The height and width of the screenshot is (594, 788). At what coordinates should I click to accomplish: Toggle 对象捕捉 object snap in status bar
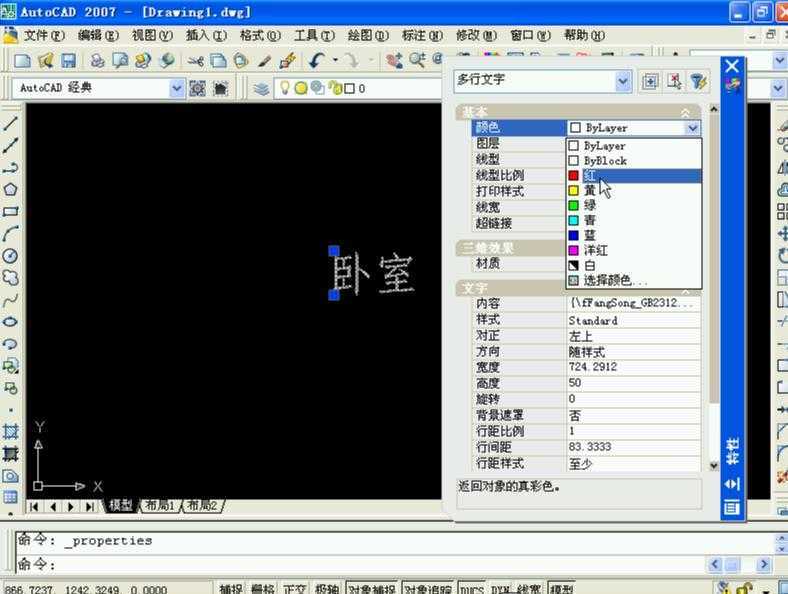(371, 588)
